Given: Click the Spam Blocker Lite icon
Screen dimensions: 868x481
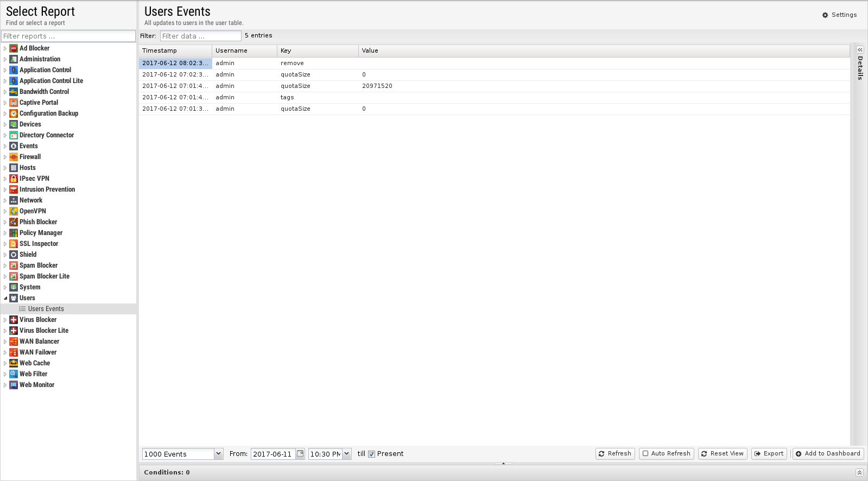Looking at the screenshot, I should tap(14, 276).
